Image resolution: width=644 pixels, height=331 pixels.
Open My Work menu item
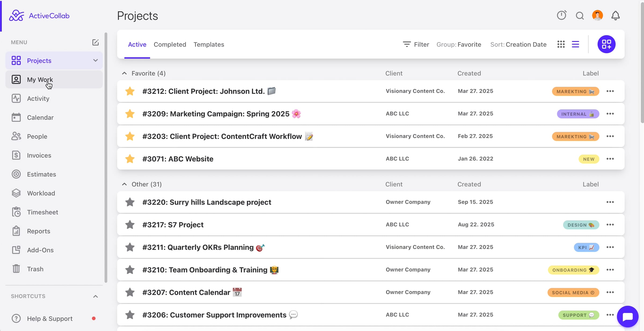pyautogui.click(x=54, y=79)
